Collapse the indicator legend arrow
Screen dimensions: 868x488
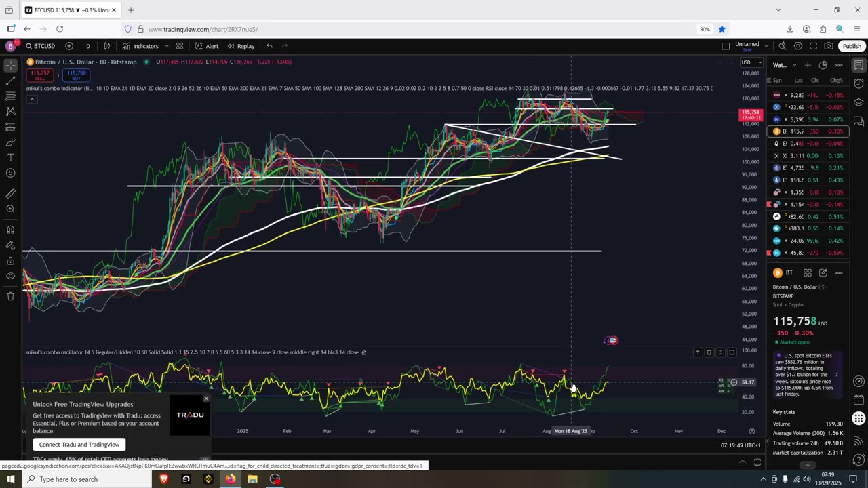coord(31,100)
